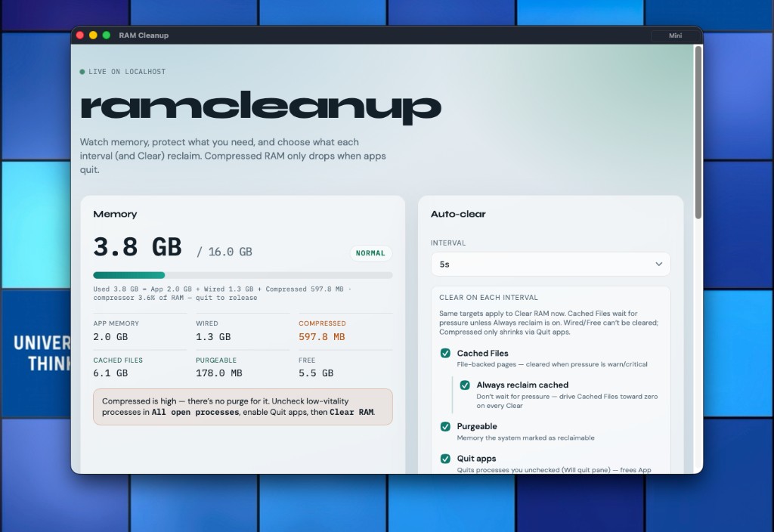Viewport: 774px width, 532px height.
Task: Click Purgeable 178.0 MB value
Action: (x=219, y=373)
